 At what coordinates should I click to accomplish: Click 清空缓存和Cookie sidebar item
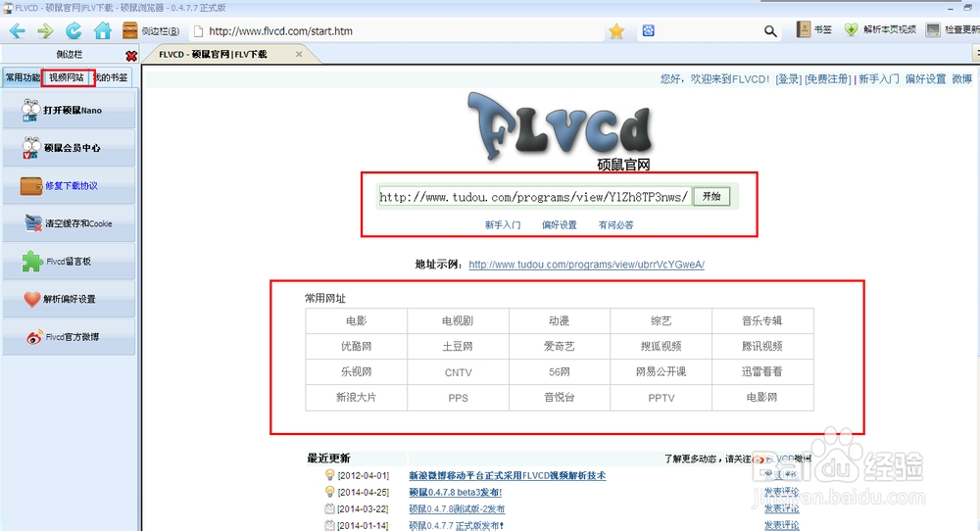click(69, 223)
